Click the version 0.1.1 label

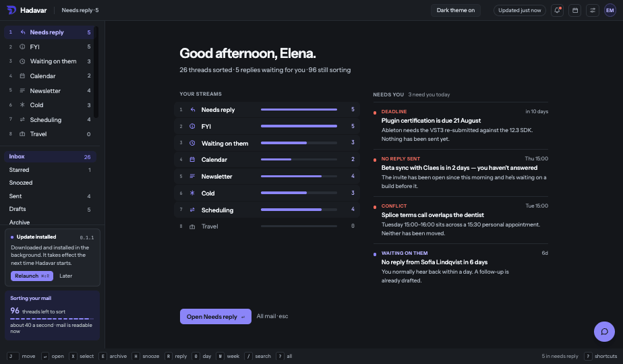(x=87, y=238)
